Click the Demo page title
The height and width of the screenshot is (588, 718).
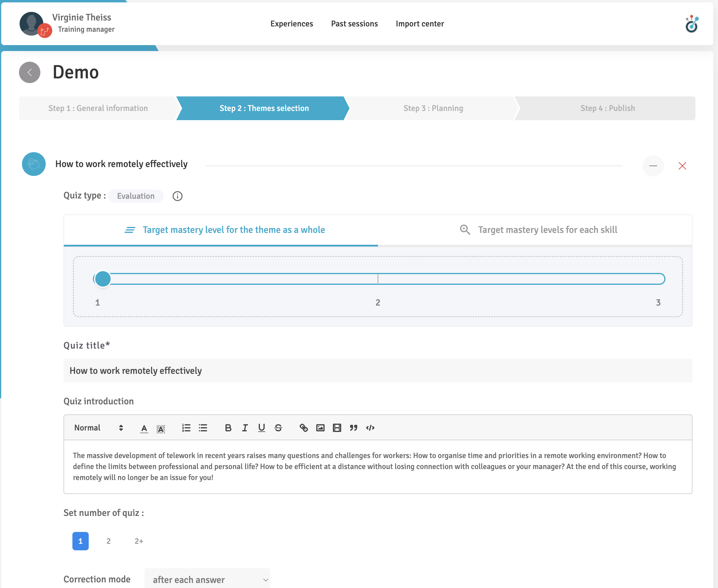tap(76, 72)
